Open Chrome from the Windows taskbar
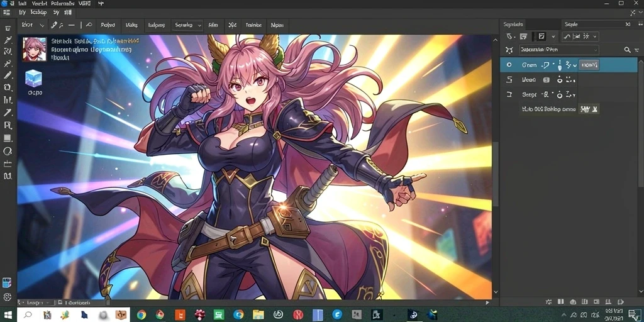 tap(142, 314)
